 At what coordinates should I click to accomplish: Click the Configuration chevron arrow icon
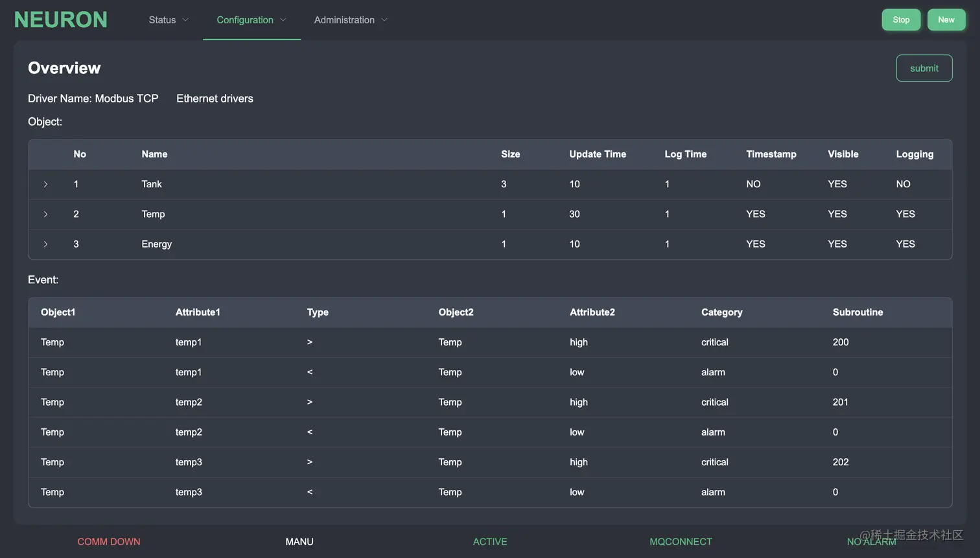(283, 20)
